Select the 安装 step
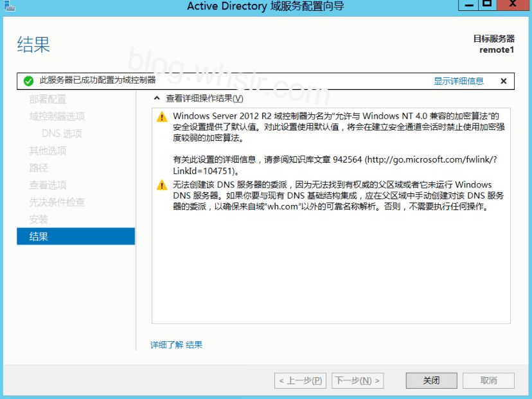This screenshot has height=399, width=532. point(39,219)
